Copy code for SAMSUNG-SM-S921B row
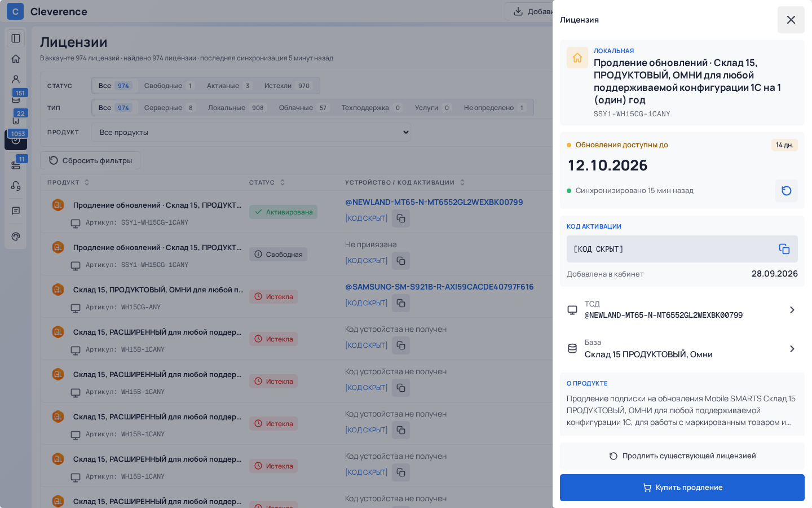Viewport: 812px width, 508px height. click(x=401, y=303)
